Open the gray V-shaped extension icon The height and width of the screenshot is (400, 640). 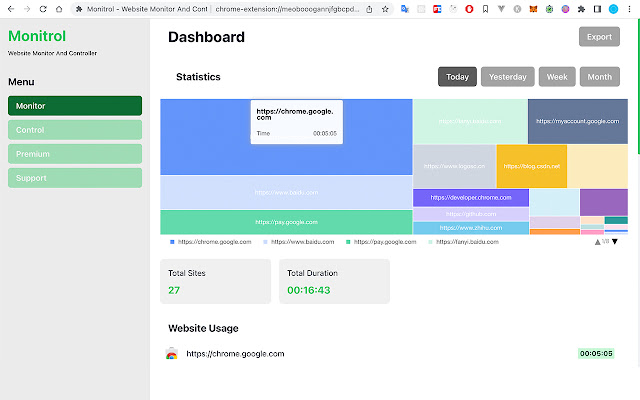[501, 9]
